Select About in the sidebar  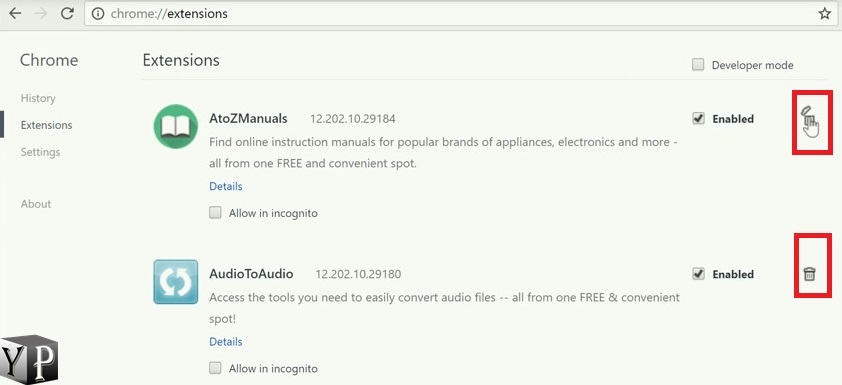click(36, 204)
